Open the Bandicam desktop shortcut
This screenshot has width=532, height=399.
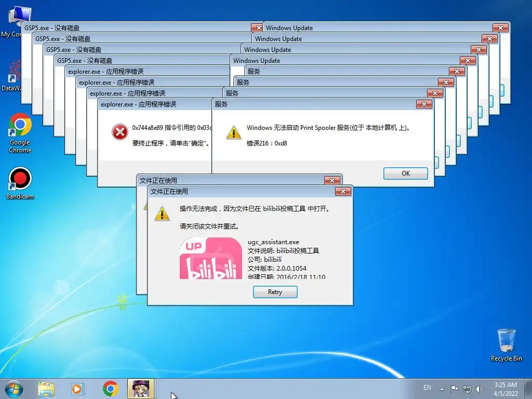20,183
